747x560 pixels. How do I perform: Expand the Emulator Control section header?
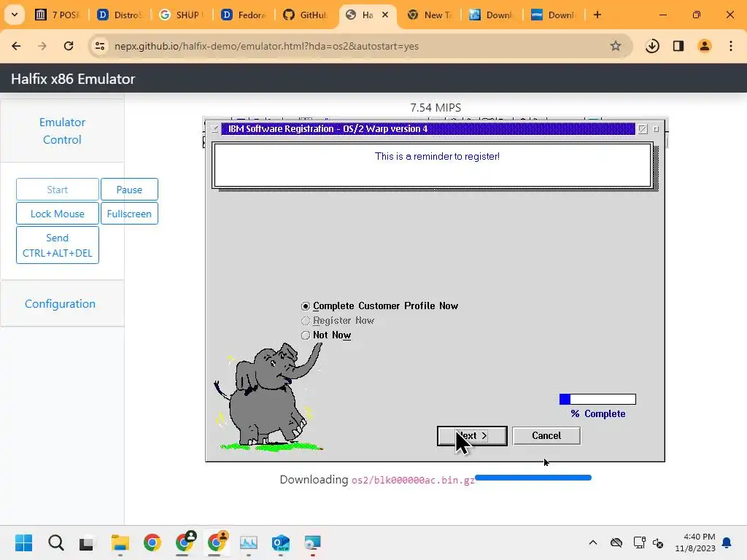[62, 131]
